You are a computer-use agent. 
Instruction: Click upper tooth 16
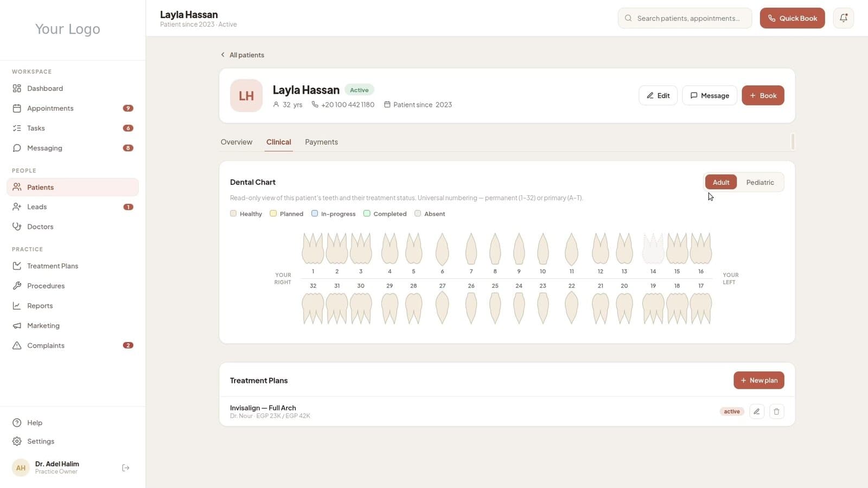(x=701, y=249)
